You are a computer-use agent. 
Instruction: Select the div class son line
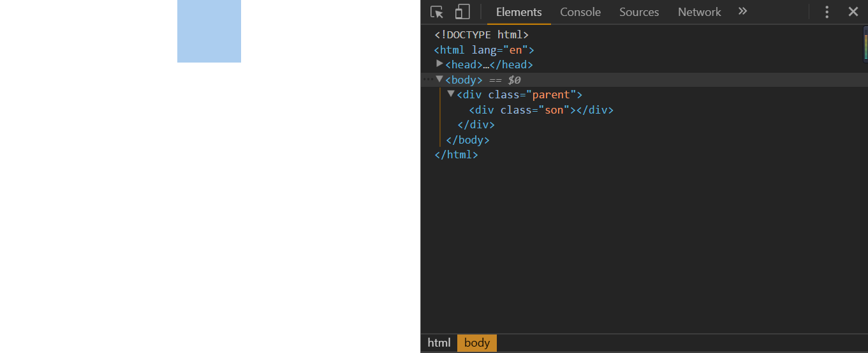[x=541, y=110]
